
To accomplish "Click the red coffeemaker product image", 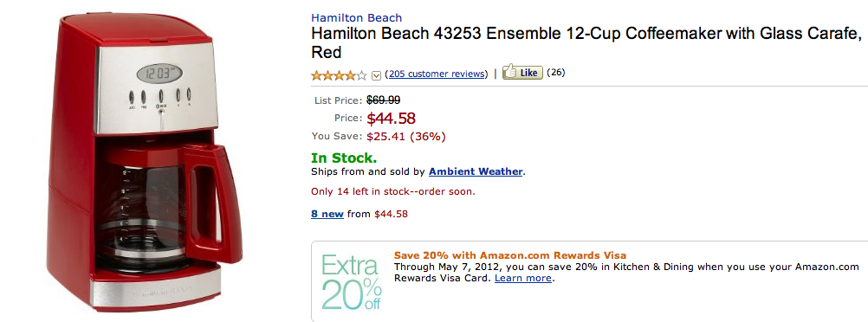I will (x=145, y=161).
